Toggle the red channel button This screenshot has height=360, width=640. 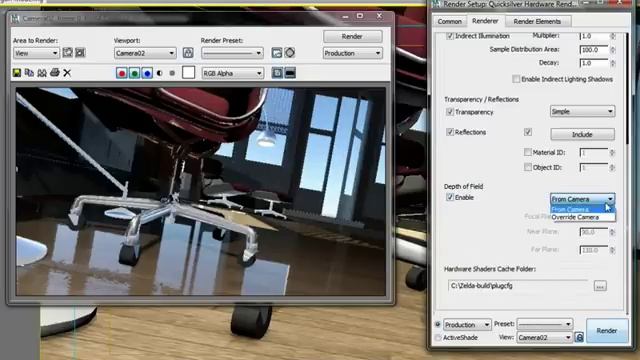point(122,73)
